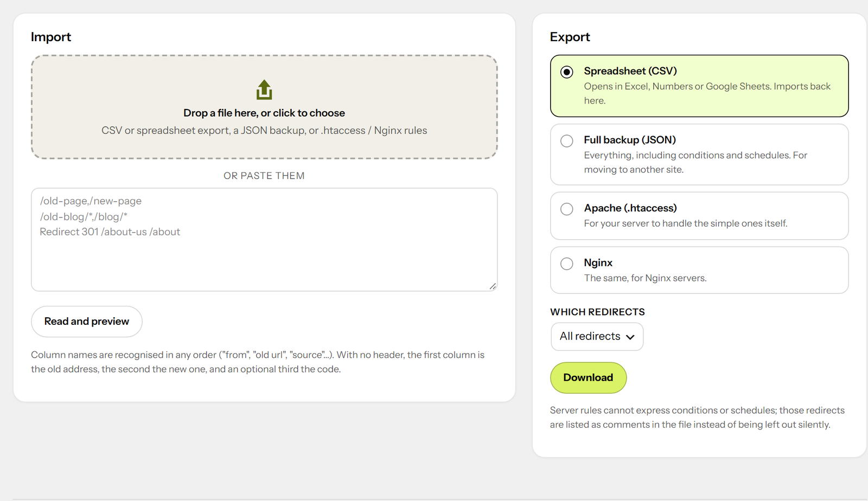
Task: Click the Import heading
Action: [x=51, y=37]
